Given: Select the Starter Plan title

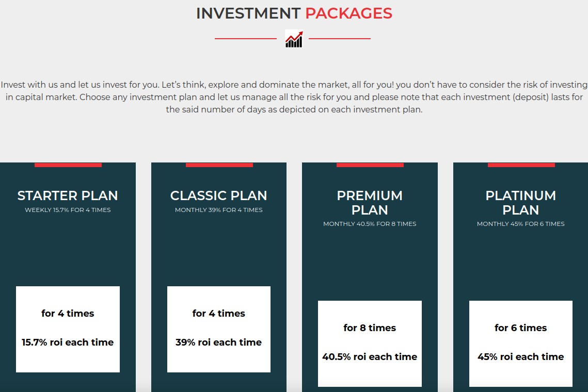Looking at the screenshot, I should point(68,196).
